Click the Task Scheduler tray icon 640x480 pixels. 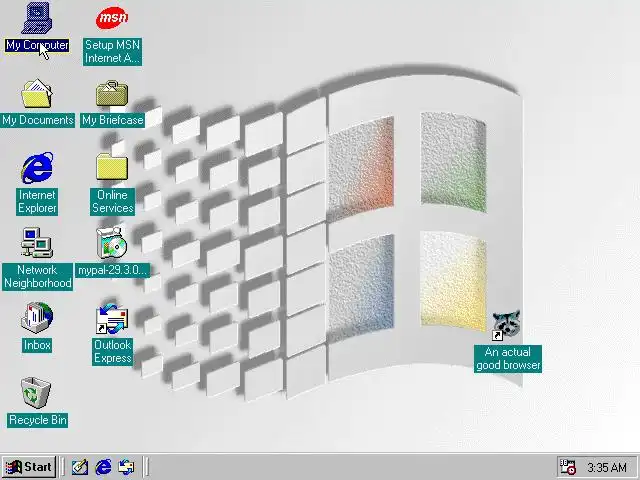[568, 467]
